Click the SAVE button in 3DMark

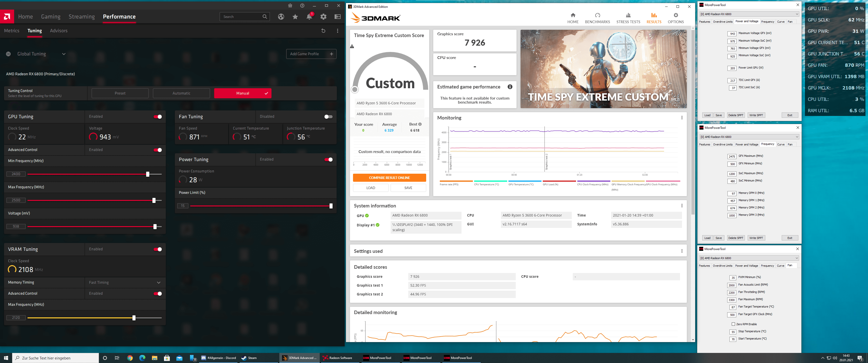pos(408,188)
